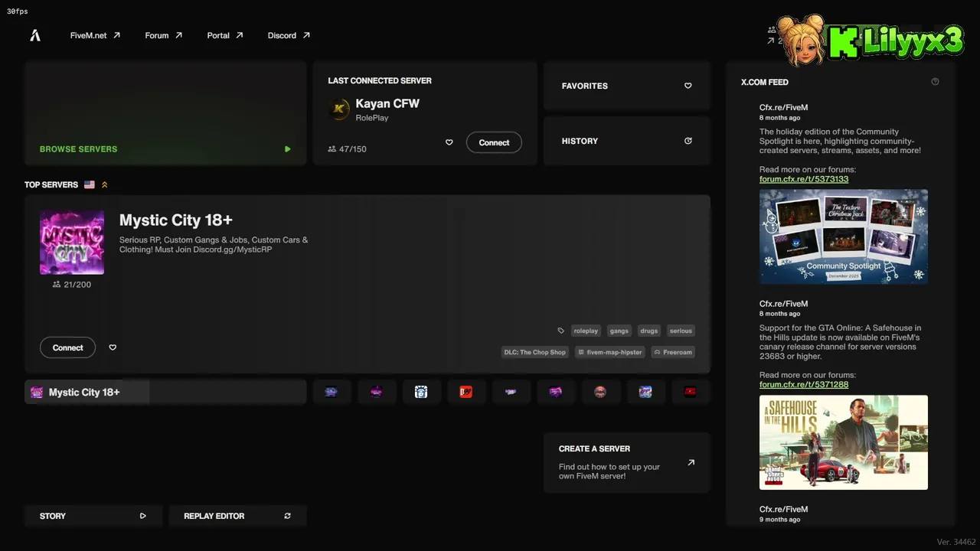Open the Safehouse in the Hills image
Image resolution: width=980 pixels, height=551 pixels.
[x=844, y=442]
